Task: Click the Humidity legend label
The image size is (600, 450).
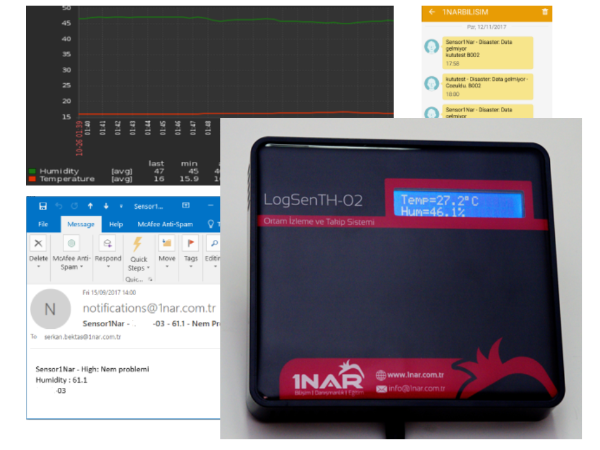Action: tap(59, 171)
